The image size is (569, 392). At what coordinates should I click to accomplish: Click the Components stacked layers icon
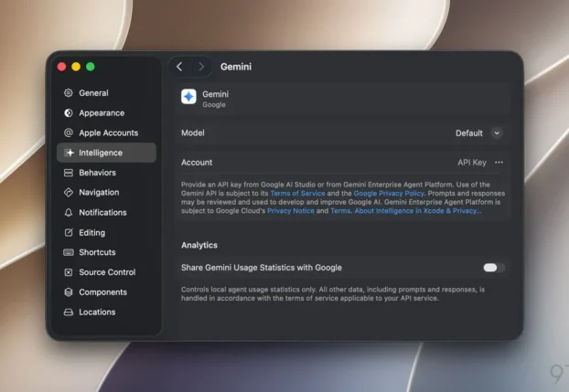(x=69, y=292)
